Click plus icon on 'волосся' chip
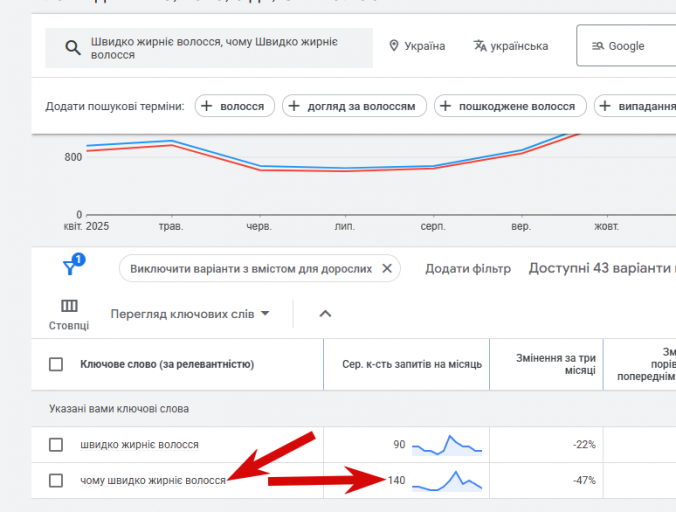Image resolution: width=676 pixels, height=512 pixels. coord(207,106)
